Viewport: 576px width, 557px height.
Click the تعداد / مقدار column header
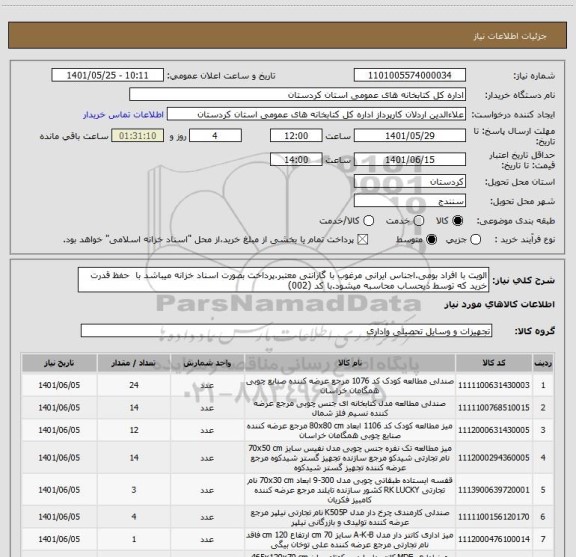[x=134, y=363]
